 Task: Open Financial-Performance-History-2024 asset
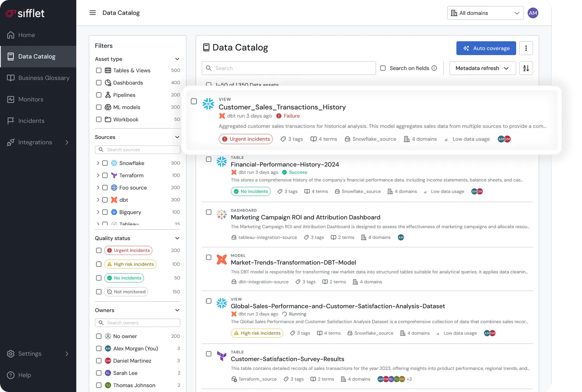pyautogui.click(x=285, y=164)
